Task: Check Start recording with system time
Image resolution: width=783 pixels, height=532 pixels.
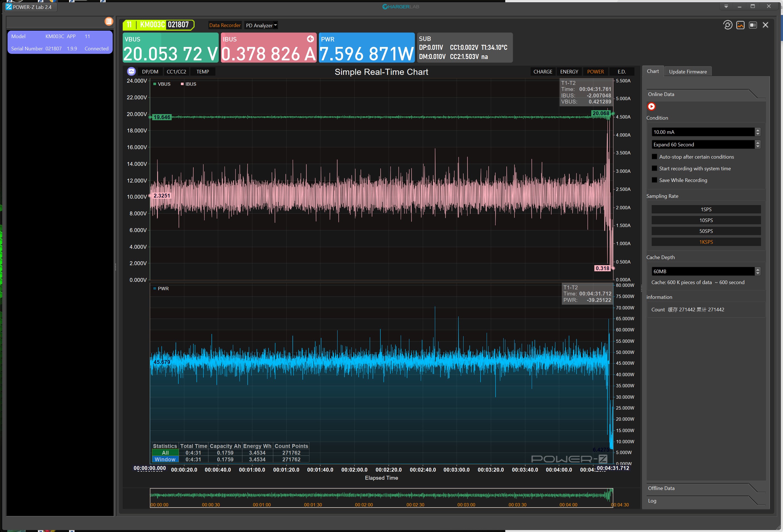Action: click(654, 168)
